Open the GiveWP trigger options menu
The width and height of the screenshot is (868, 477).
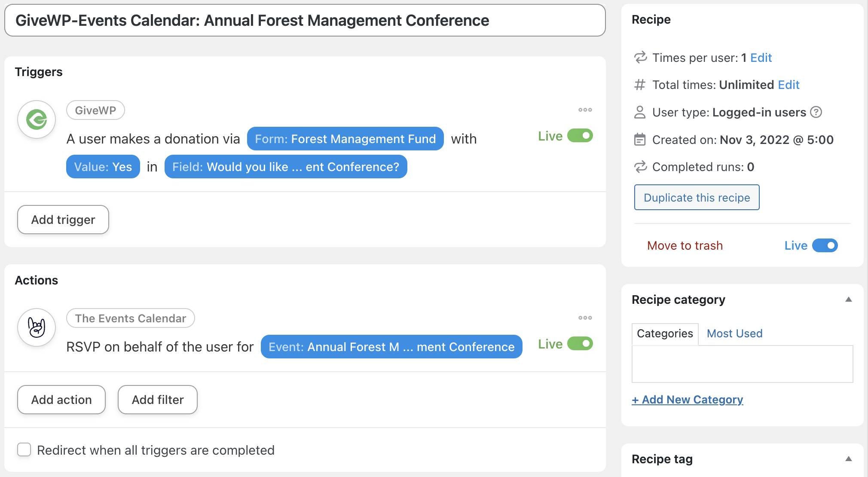pos(585,110)
